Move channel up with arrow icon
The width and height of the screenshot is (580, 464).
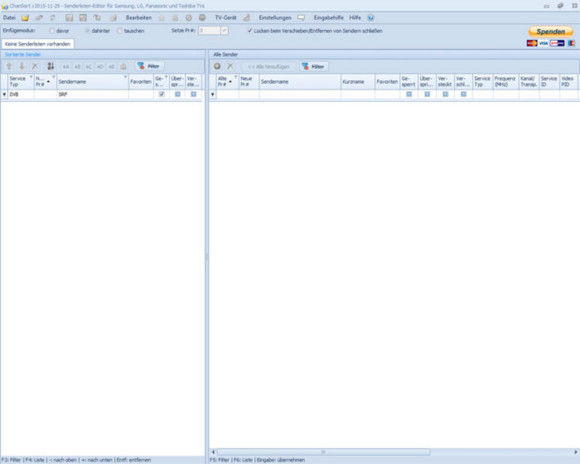[x=9, y=66]
